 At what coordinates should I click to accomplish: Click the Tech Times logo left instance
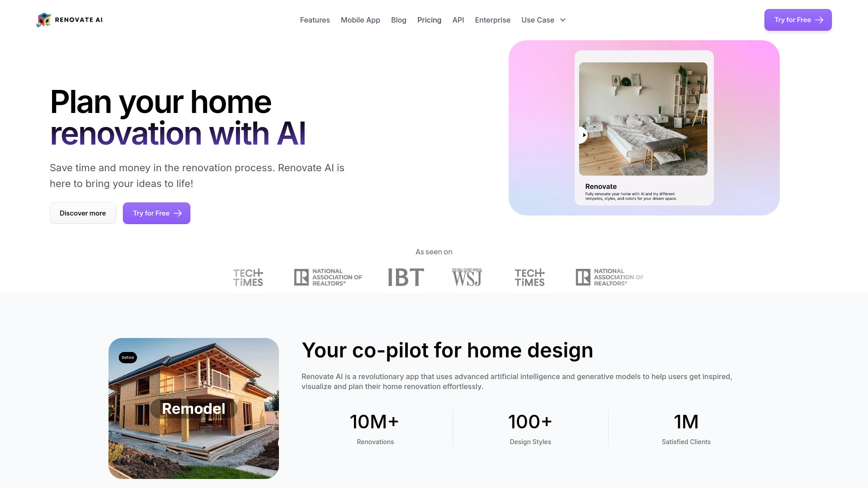(247, 277)
